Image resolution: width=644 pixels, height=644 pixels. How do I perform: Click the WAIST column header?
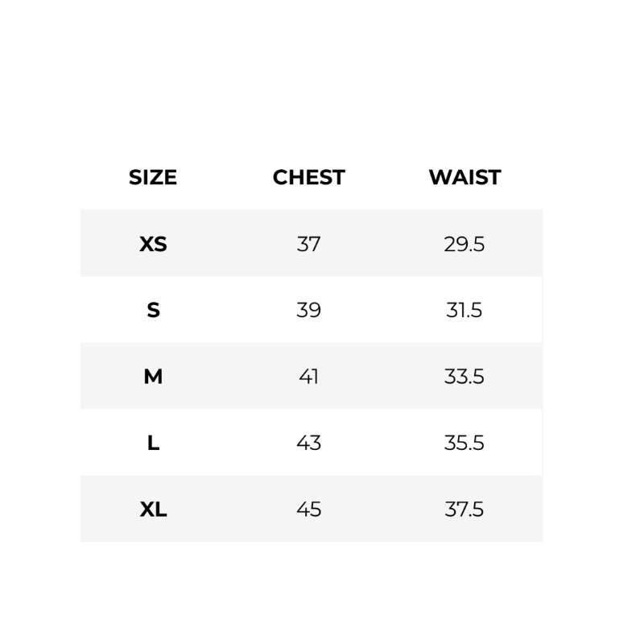(464, 177)
